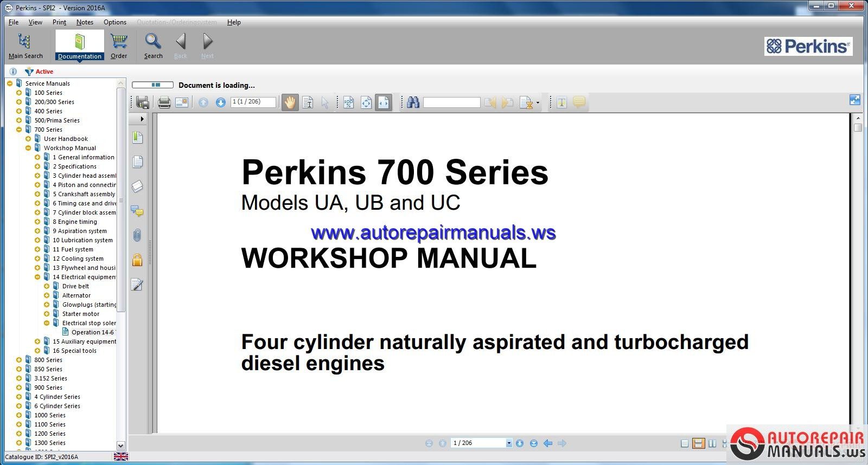Open the Help menu
The width and height of the screenshot is (868, 465).
234,22
